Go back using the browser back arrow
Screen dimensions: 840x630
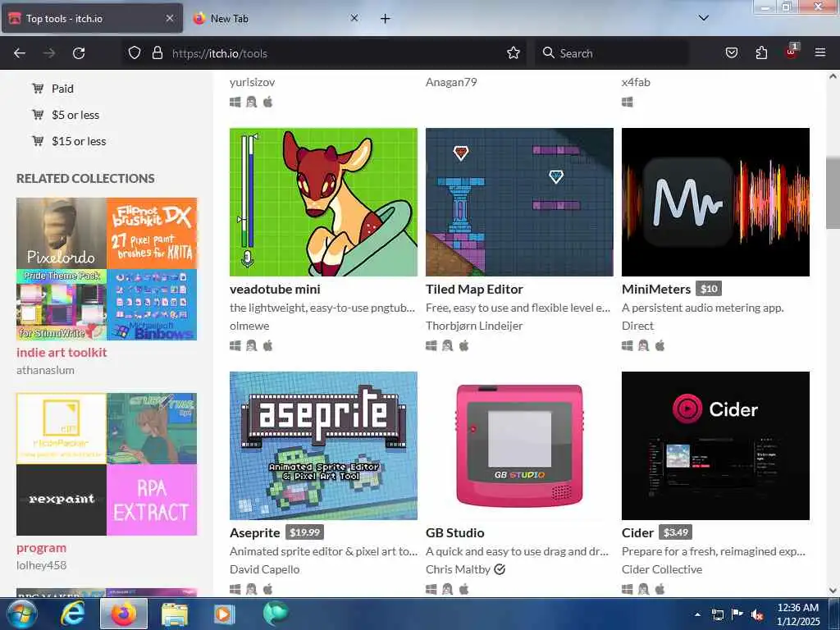tap(20, 53)
